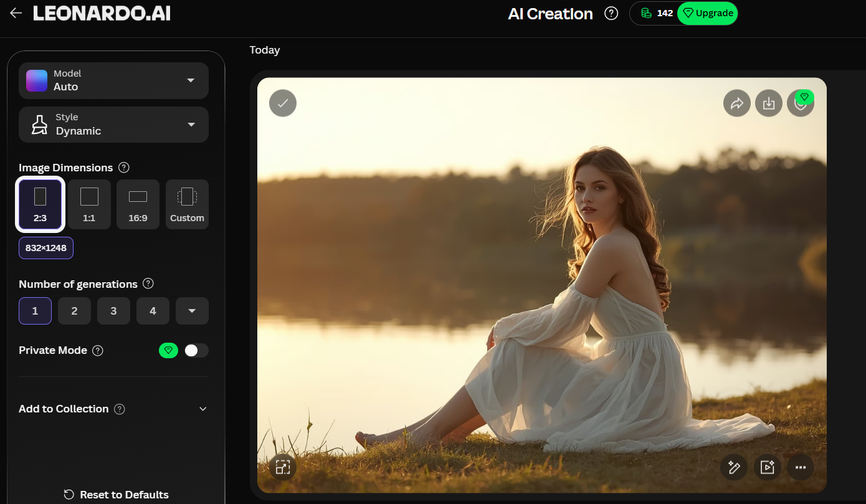Click the Private Mode help icon
Viewport: 866px width, 504px height.
coord(98,351)
